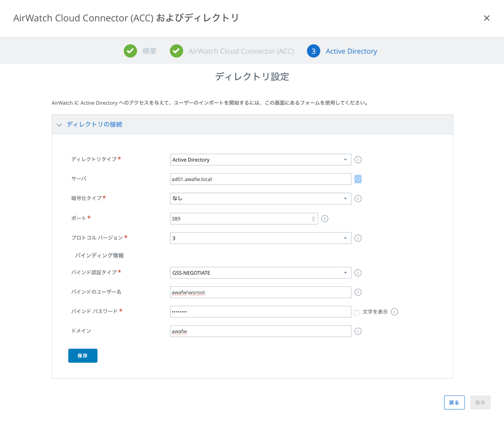This screenshot has width=504, height=423.
Task: Click info icon next to バインド認証タイプ dropdown
Action: point(358,273)
